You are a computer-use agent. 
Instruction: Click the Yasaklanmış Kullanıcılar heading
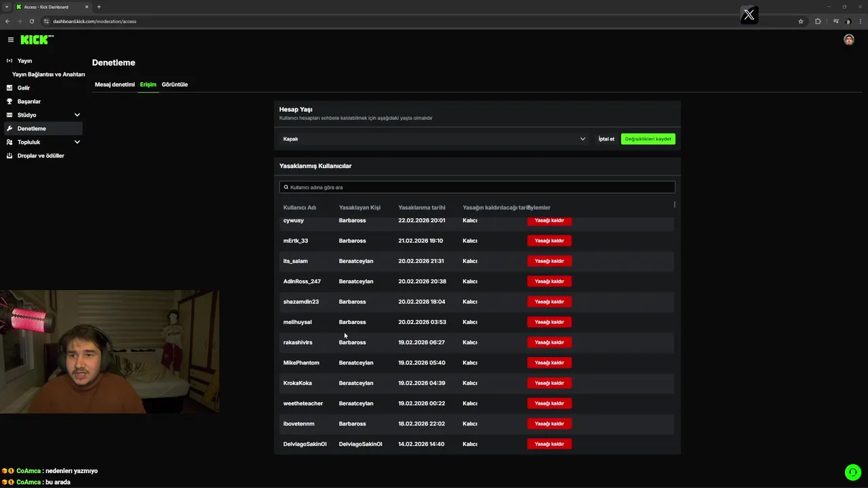(x=315, y=166)
